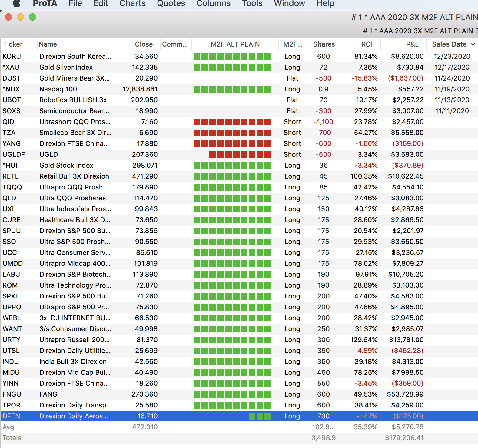Click the Sales Date column header label

pos(449,44)
